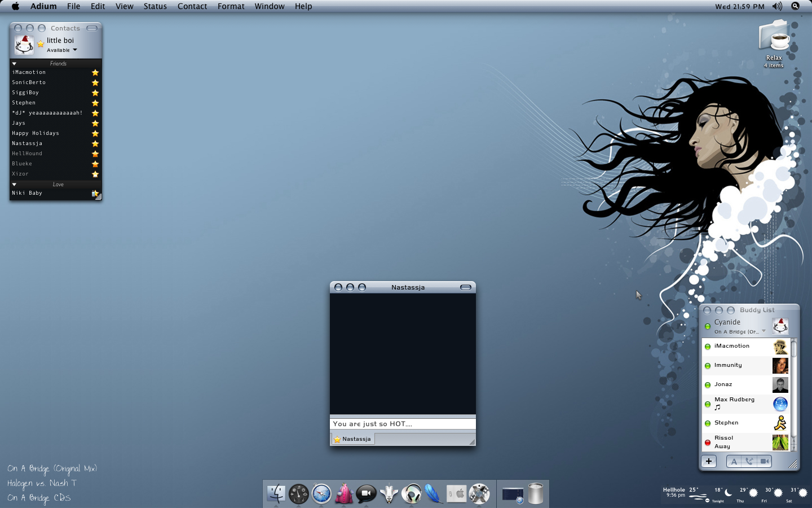812x508 pixels.
Task: Select Blueke in Contacts list
Action: 55,164
